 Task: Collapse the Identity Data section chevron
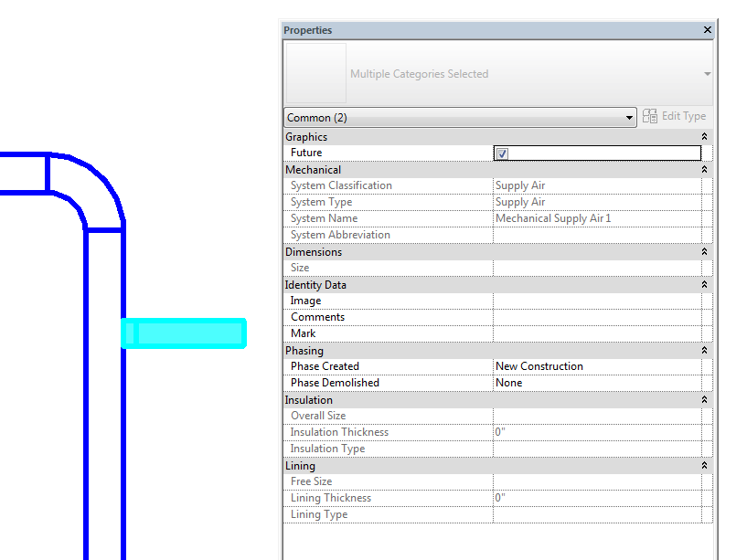[703, 284]
